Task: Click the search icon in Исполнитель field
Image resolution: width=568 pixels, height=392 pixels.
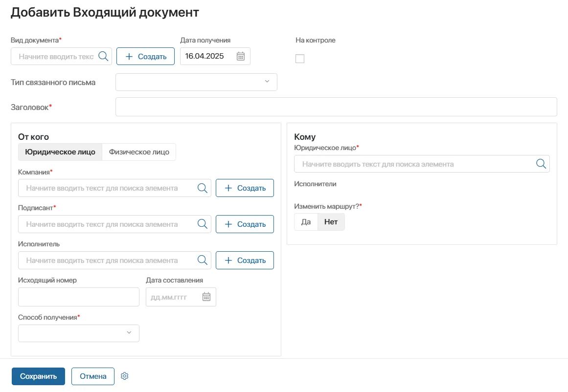Action: pos(202,260)
